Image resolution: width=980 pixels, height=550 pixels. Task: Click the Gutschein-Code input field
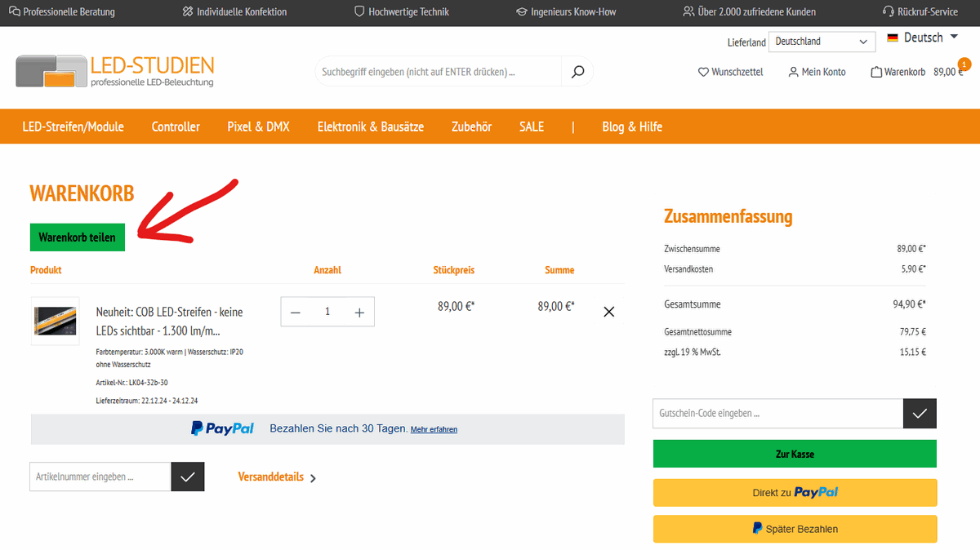coord(777,414)
